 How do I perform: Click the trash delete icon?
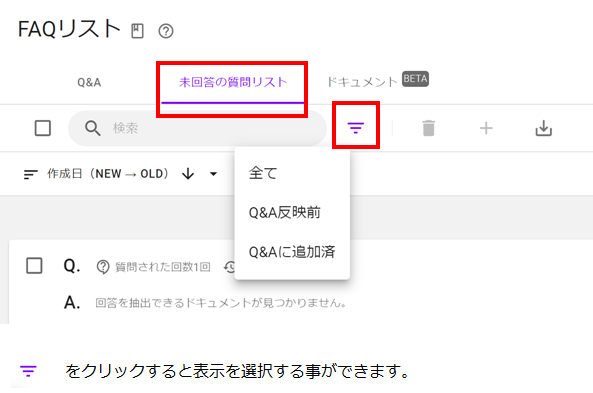(428, 128)
